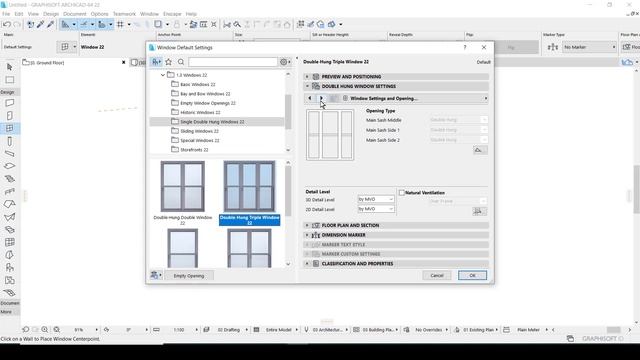Click the zoom in icon in bottom bar

click(x=44, y=329)
